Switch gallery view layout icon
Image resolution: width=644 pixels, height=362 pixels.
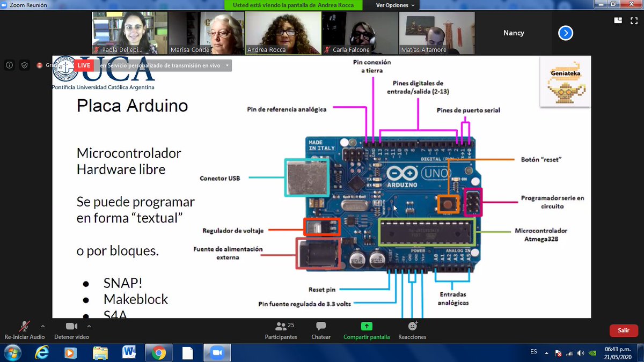coord(618,20)
